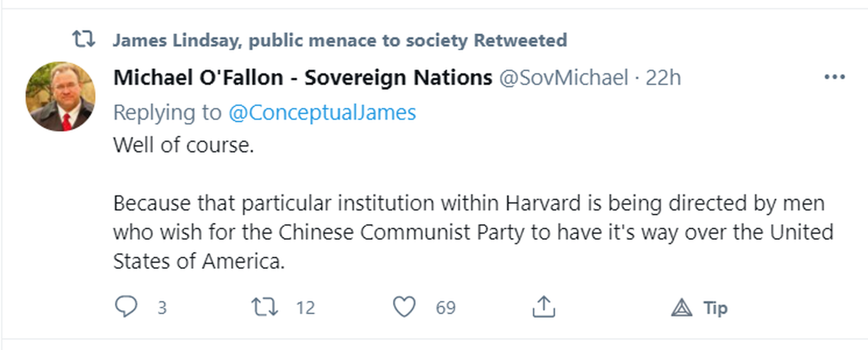This screenshot has height=350, width=868.
Task: Click the retweet count 12
Action: (305, 308)
